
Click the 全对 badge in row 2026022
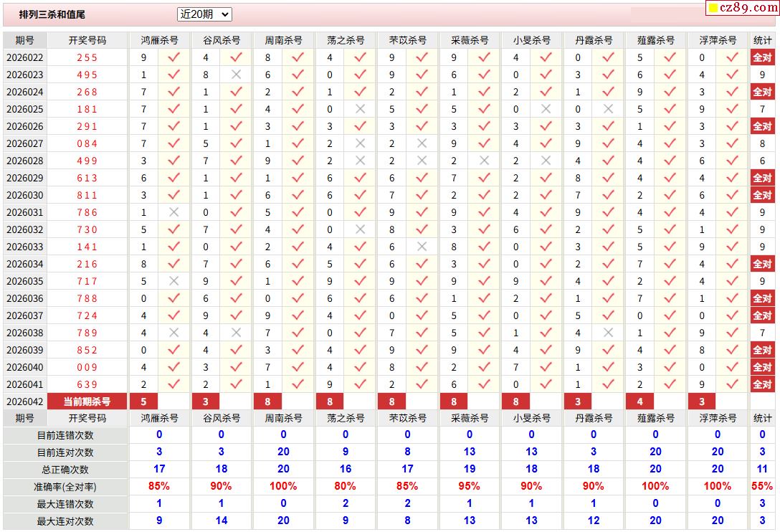762,57
